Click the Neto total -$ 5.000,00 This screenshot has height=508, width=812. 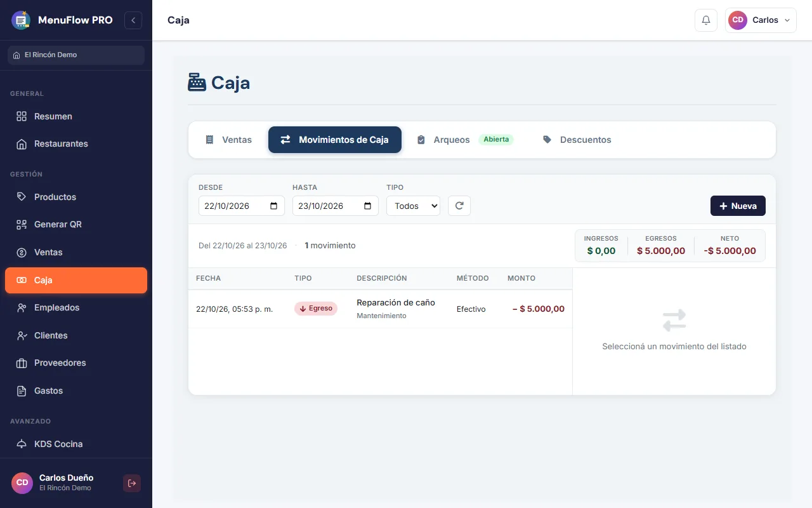(730, 251)
